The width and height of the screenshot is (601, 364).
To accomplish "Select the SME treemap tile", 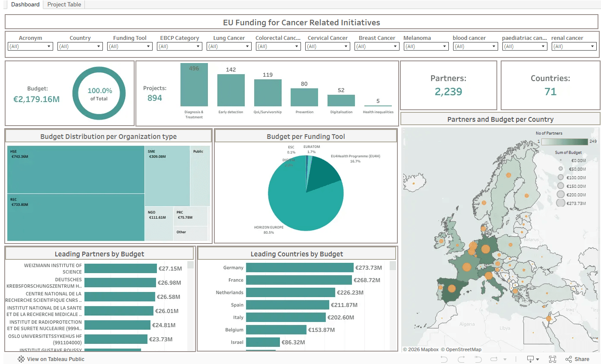I will click(x=167, y=176).
